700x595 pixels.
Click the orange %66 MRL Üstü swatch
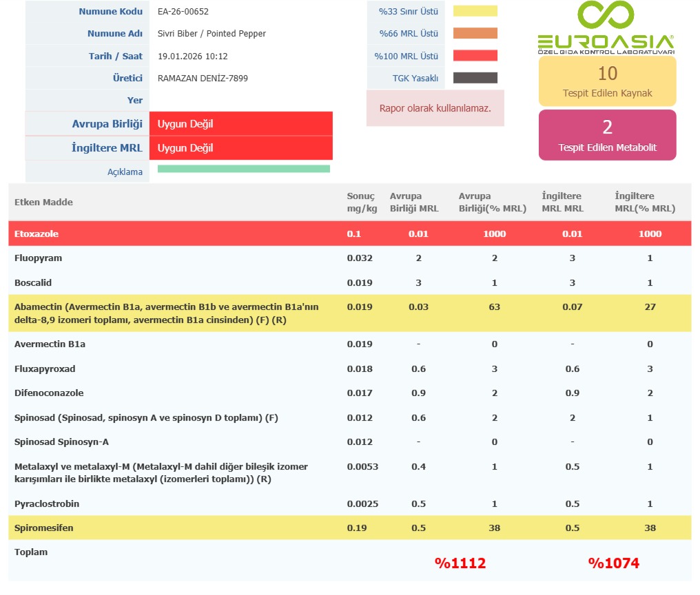(x=475, y=34)
